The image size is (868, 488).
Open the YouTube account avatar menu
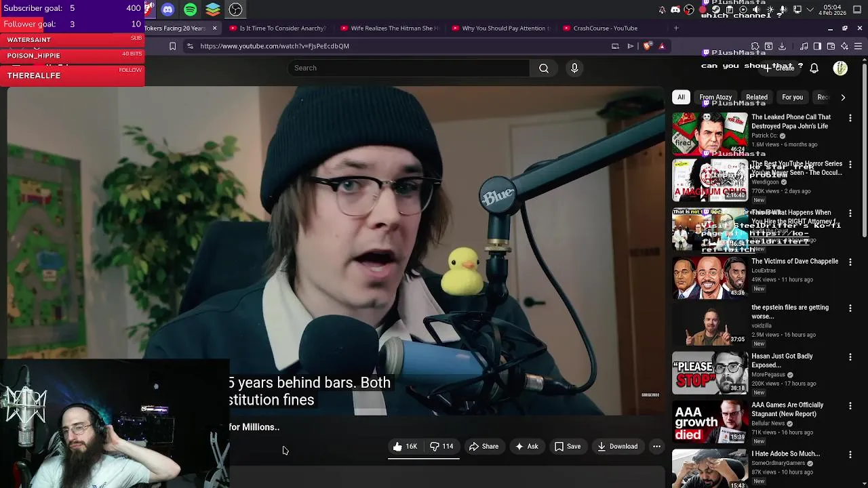pos(840,68)
